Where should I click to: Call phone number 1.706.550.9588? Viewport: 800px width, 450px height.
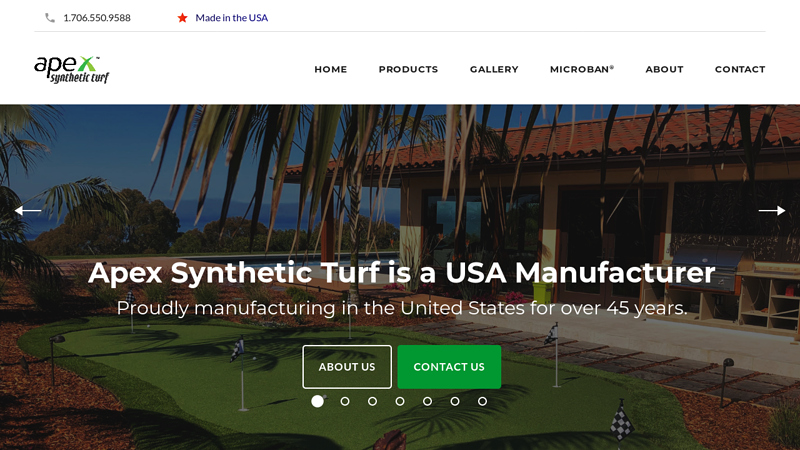click(x=97, y=18)
